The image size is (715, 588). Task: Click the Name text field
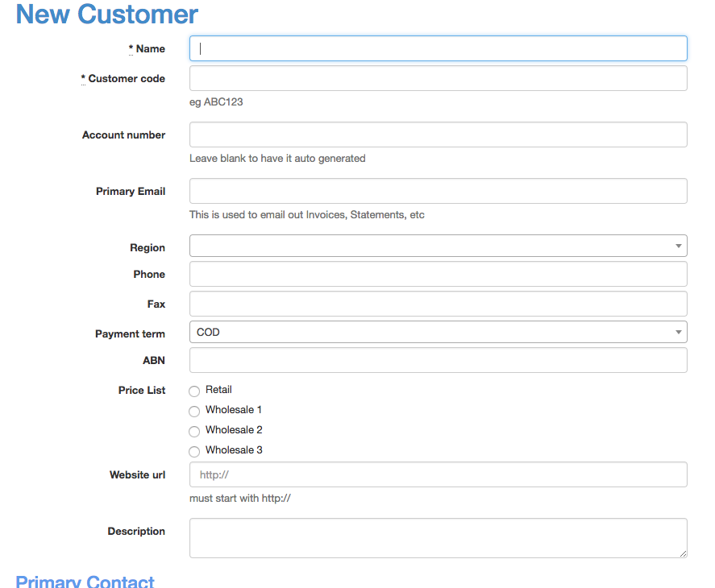click(x=438, y=48)
